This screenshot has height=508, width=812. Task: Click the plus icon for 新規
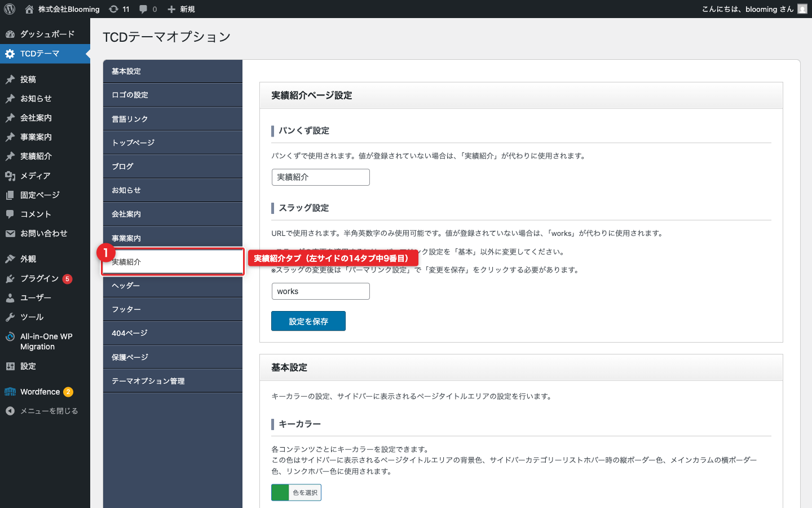point(171,9)
